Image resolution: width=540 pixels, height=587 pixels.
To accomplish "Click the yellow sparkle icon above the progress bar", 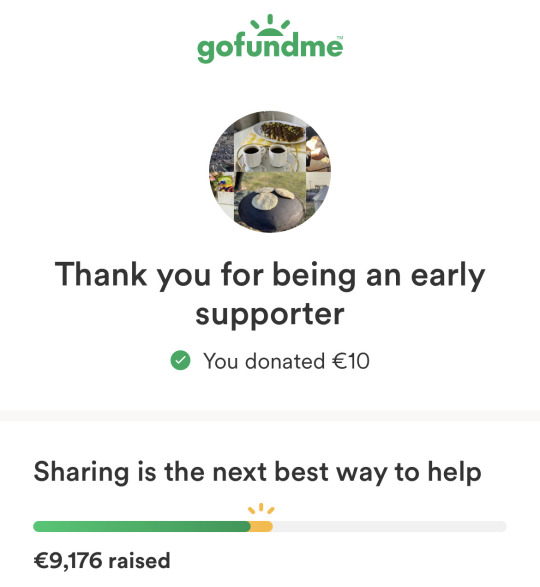I will pos(261,508).
